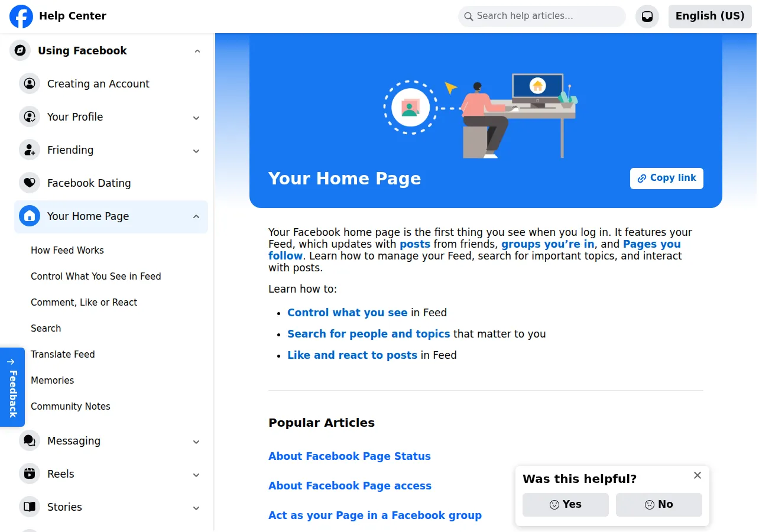Click the Friending add-person icon
The width and height of the screenshot is (759, 532).
30,150
